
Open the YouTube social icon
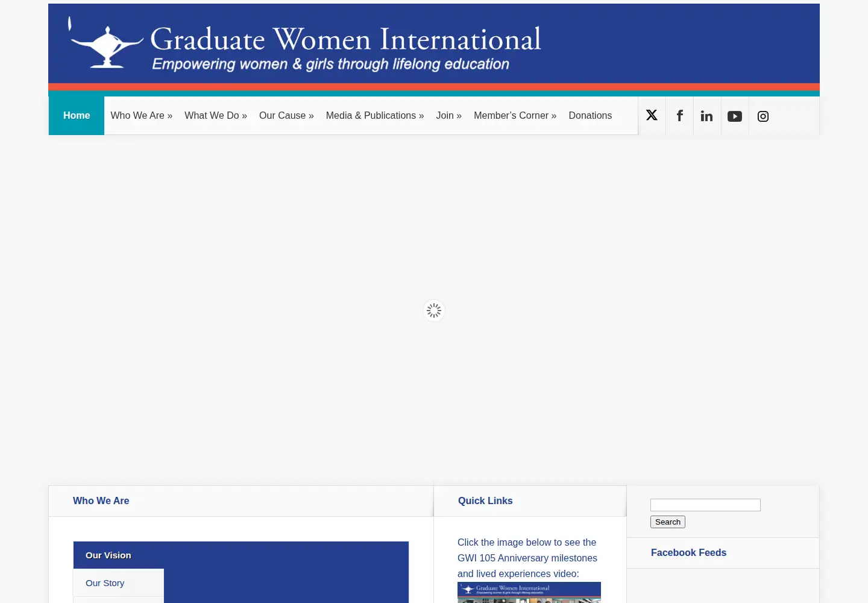click(735, 116)
